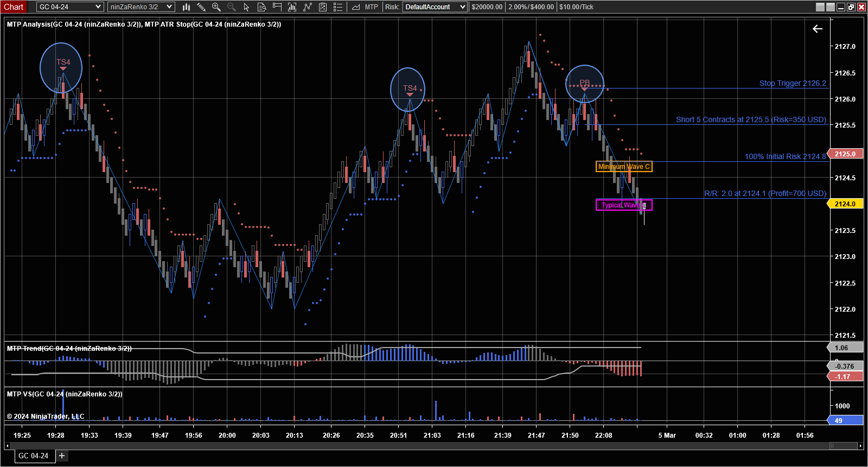Open the Data Box icon
868x467 pixels.
tap(262, 7)
